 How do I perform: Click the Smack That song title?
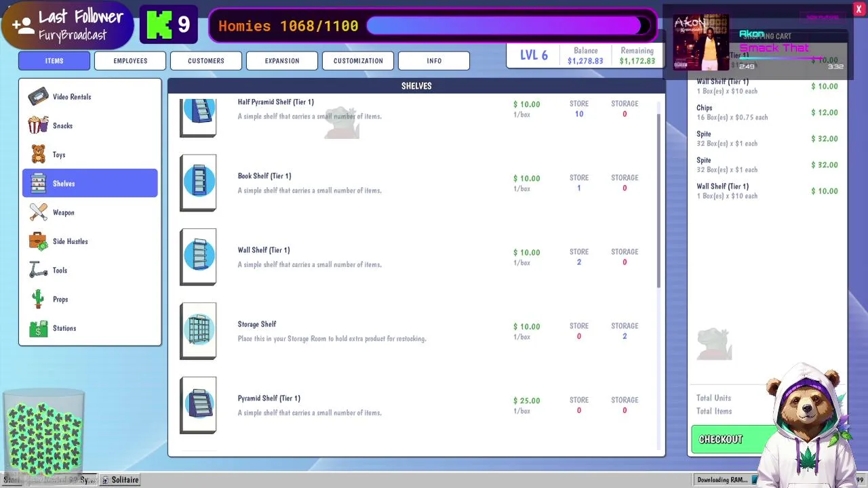pyautogui.click(x=774, y=48)
